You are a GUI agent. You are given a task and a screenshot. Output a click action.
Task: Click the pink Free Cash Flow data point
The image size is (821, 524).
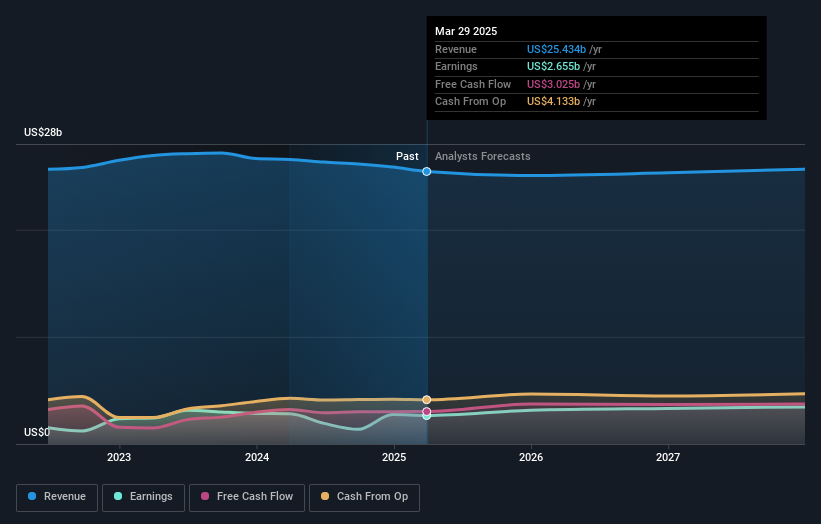click(427, 411)
